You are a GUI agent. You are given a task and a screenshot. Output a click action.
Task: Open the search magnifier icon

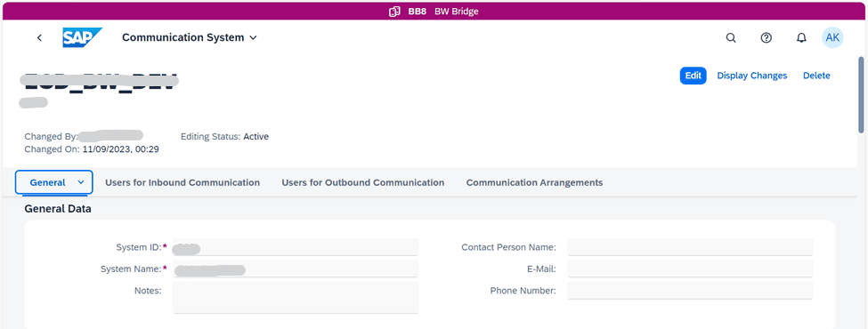(731, 37)
